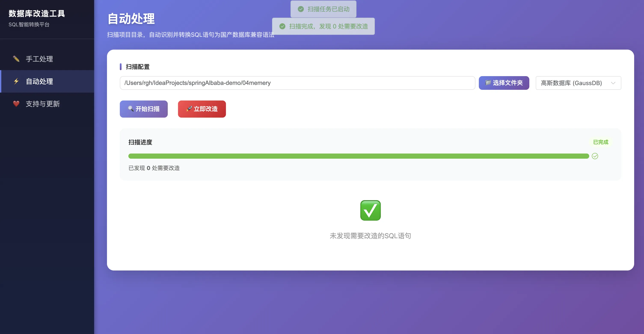
Task: Click the lightning bolt icon beside 自动处理
Action: pos(16,81)
